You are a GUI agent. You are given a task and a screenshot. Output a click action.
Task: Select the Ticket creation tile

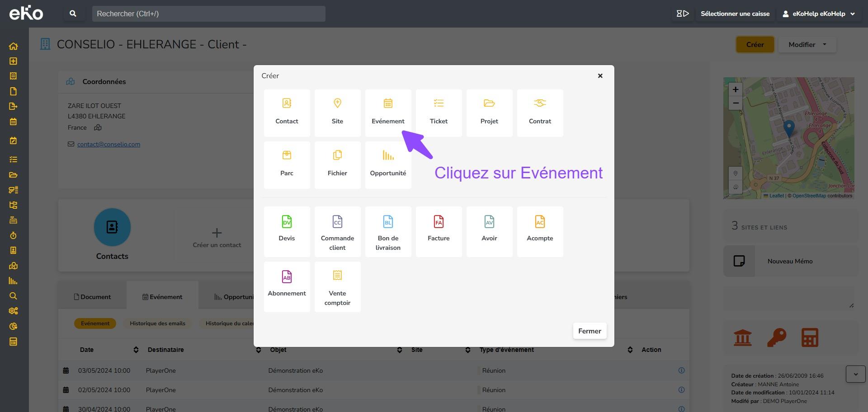point(439,112)
